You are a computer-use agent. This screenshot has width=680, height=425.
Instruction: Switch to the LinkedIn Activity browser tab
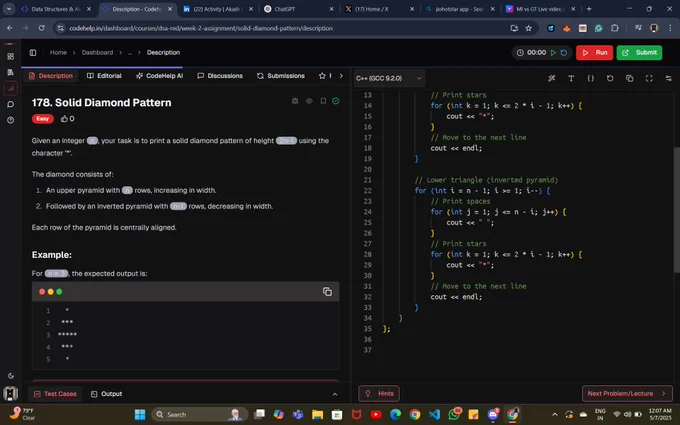[x=218, y=9]
